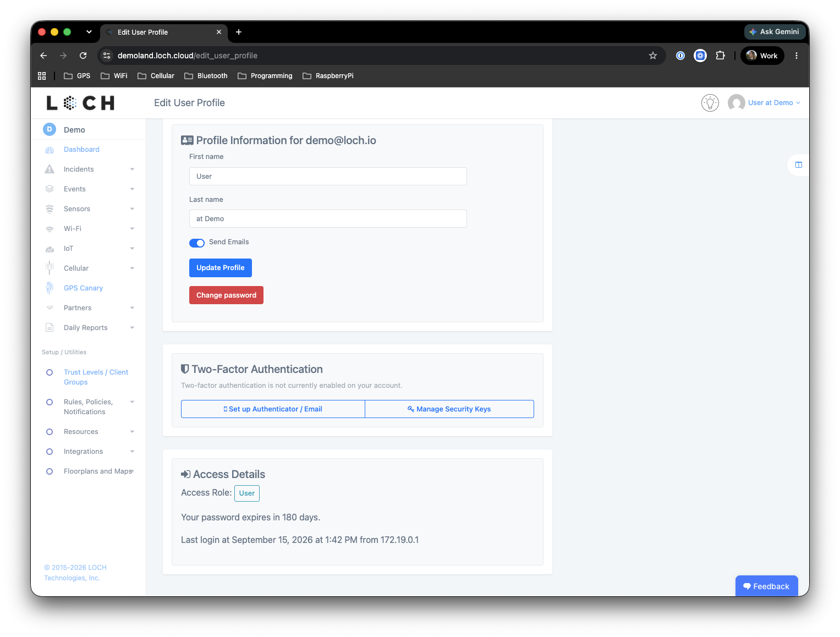Open a new browser tab
The height and width of the screenshot is (637, 840).
tap(239, 32)
